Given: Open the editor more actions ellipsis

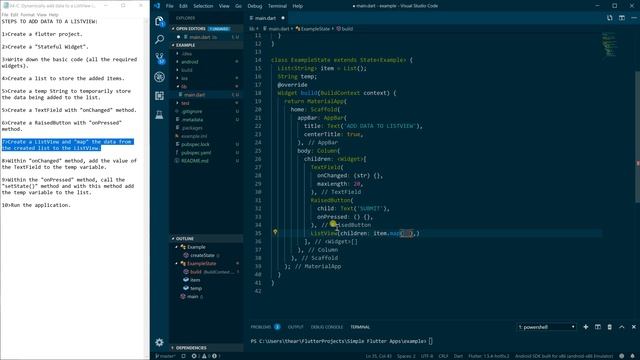Looking at the screenshot, I should pyautogui.click(x=634, y=18).
